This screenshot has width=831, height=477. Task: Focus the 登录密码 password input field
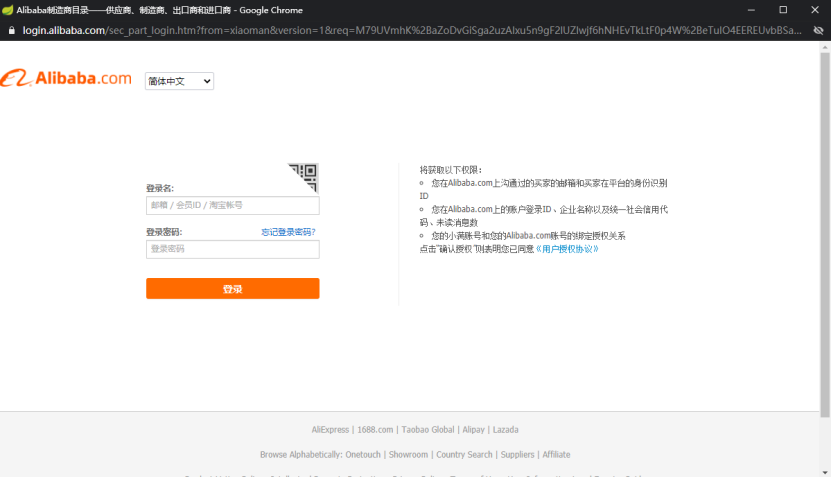coord(233,249)
